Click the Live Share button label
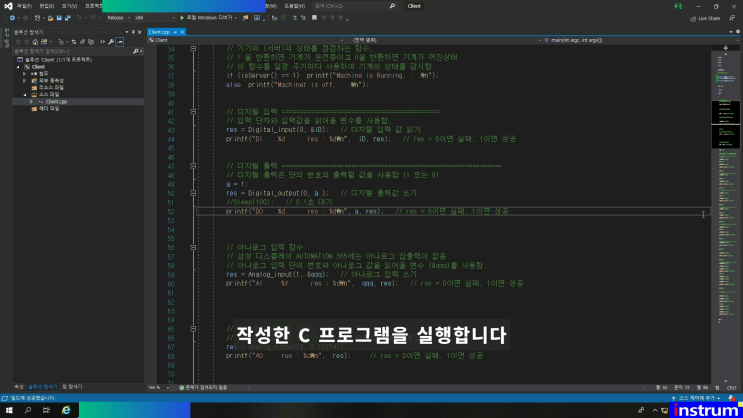 click(709, 18)
